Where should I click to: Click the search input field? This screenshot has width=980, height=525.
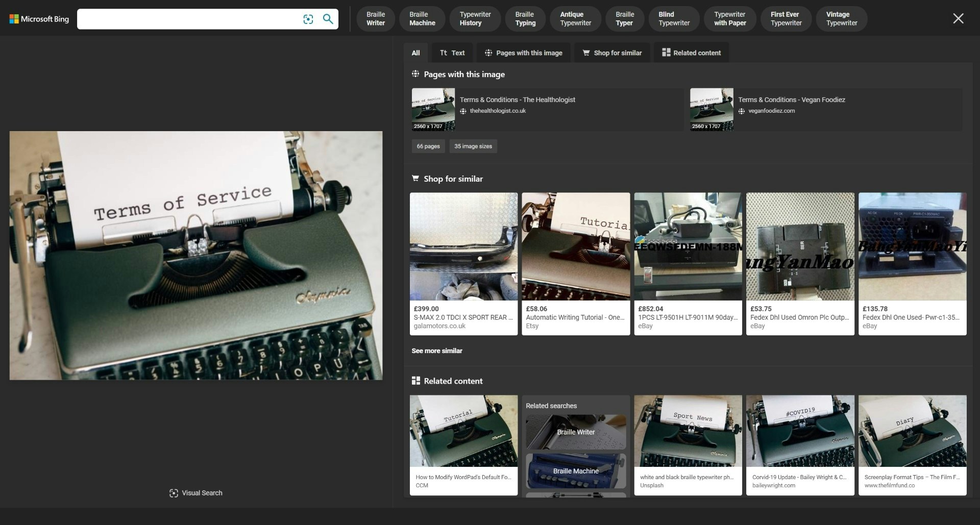189,19
